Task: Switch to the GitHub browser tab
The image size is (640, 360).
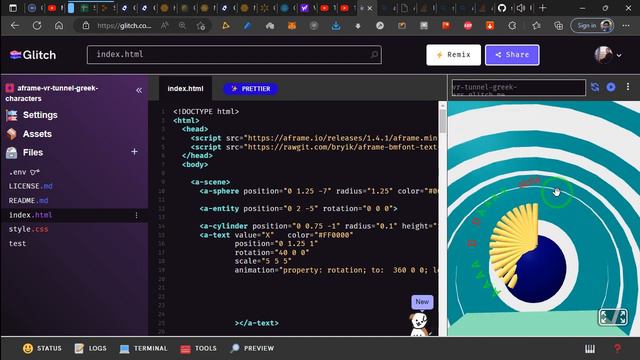Action: pos(502,8)
